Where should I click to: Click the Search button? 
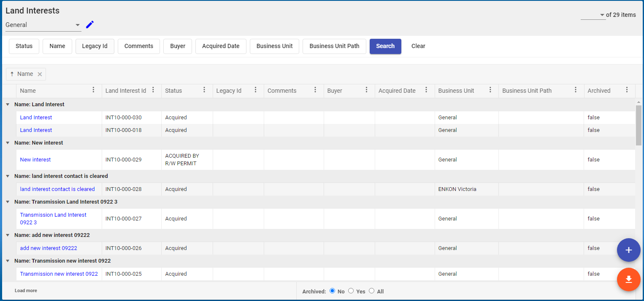pos(385,46)
